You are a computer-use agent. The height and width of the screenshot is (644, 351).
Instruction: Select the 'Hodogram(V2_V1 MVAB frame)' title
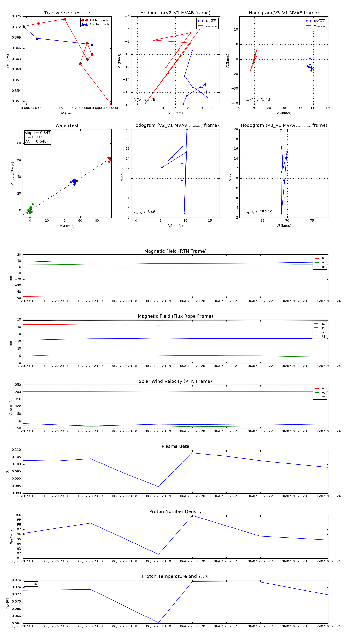pos(175,13)
